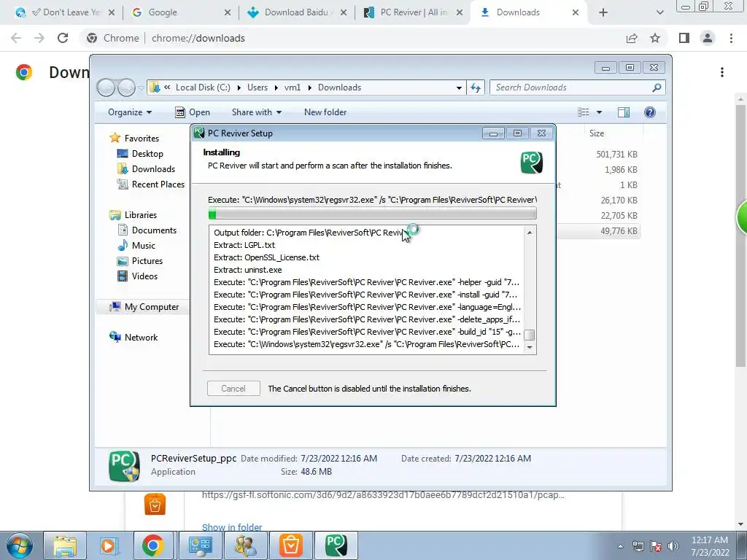The height and width of the screenshot is (560, 747).
Task: Click the change view icon in Explorer
Action: (x=583, y=112)
